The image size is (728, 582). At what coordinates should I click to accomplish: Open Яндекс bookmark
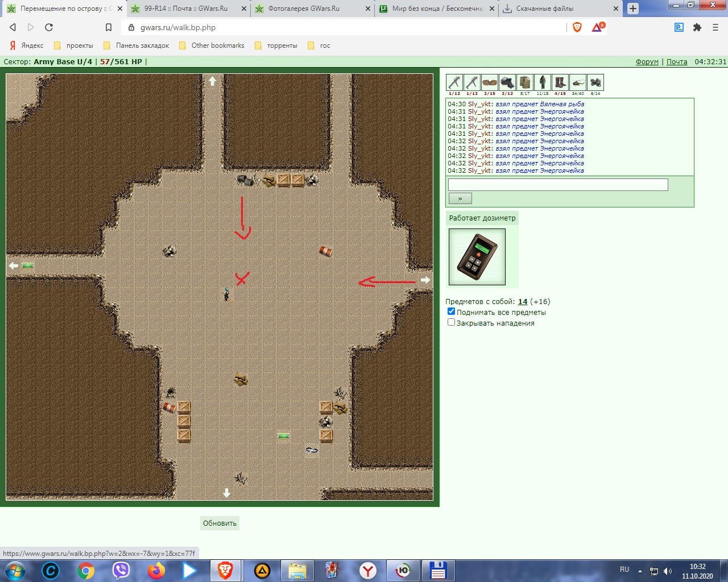[x=27, y=45]
